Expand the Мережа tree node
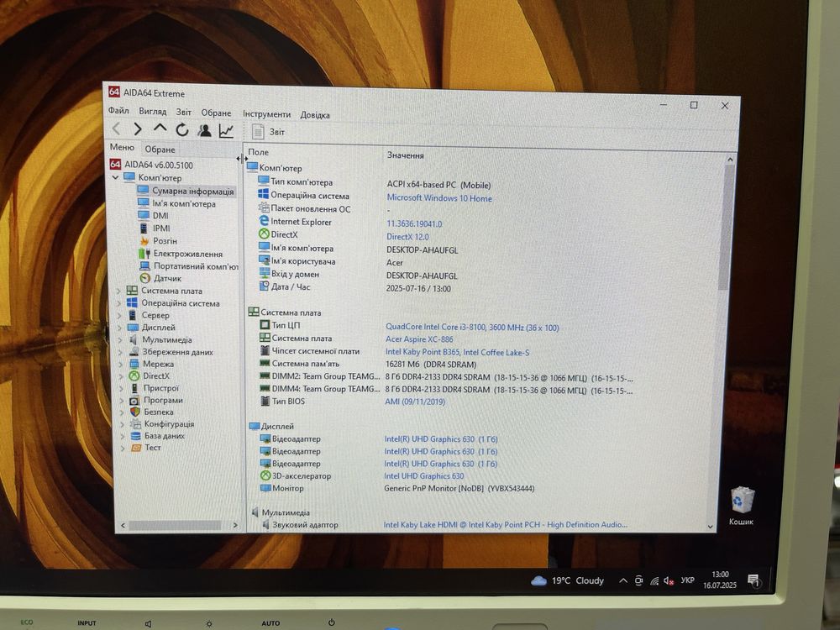This screenshot has height=630, width=840. [120, 364]
